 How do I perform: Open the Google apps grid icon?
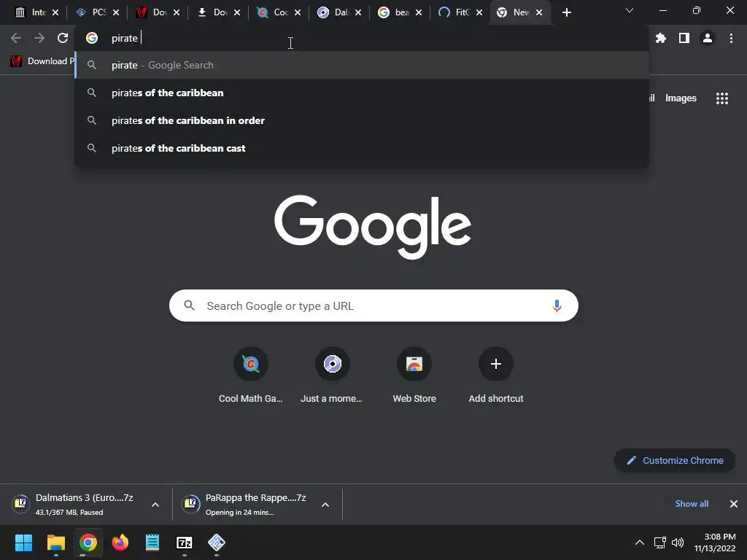tap(722, 98)
